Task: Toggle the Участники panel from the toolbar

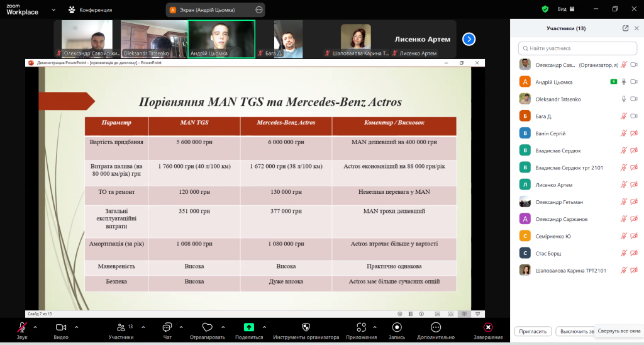Action: tap(121, 331)
